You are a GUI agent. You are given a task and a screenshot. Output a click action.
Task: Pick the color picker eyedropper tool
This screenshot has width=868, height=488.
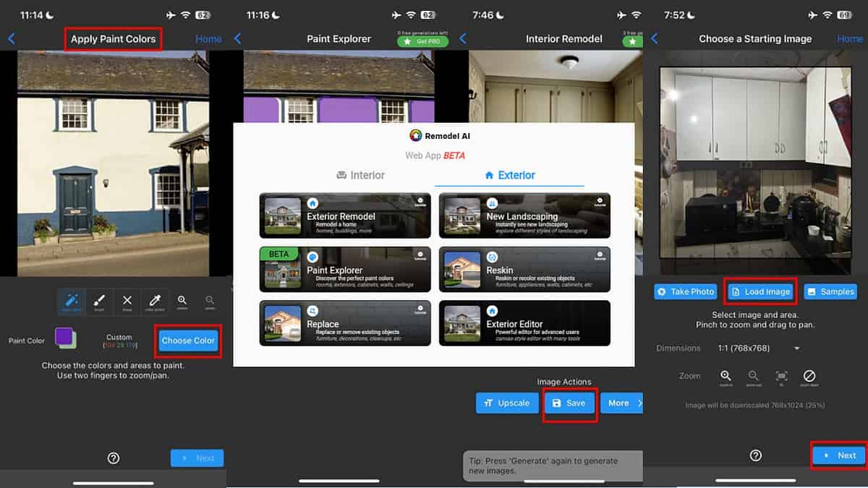155,302
